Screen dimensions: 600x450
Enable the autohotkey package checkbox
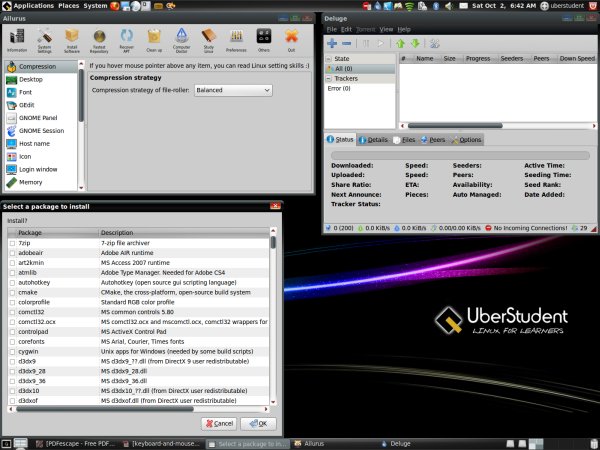coord(12,283)
